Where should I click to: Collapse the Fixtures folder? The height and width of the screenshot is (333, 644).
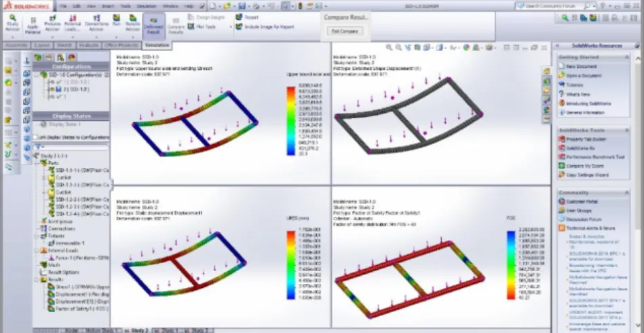click(37, 236)
